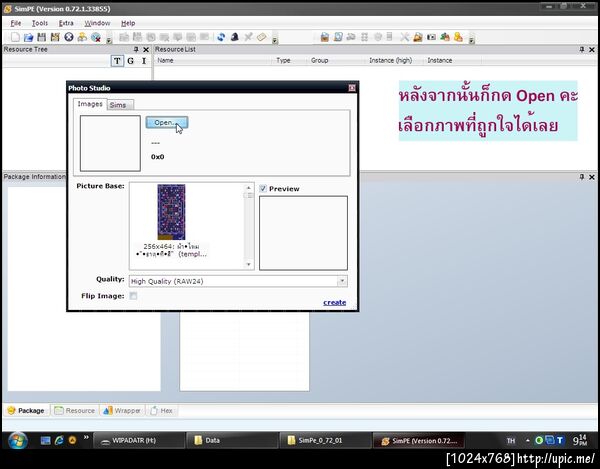Open the Help menu
The image size is (600, 469).
pyautogui.click(x=128, y=23)
